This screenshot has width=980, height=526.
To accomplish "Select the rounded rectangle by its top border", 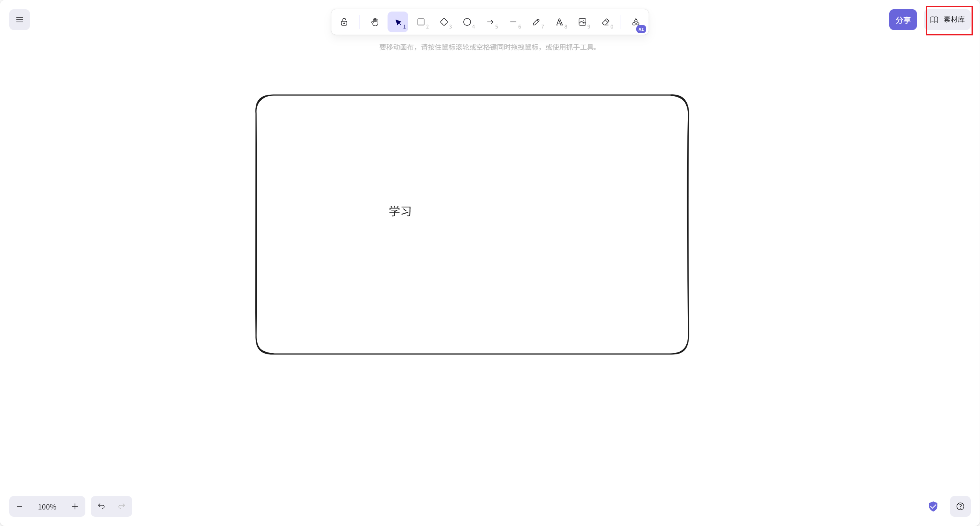I will click(472, 95).
